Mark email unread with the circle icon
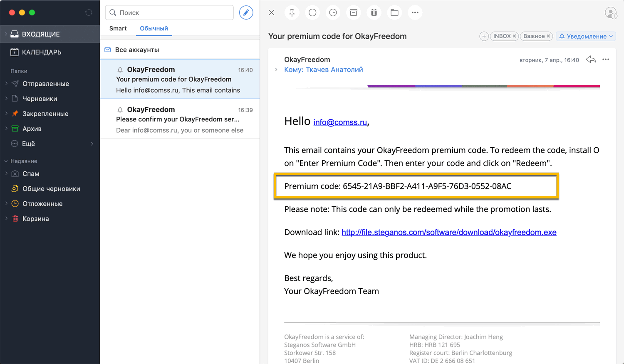 point(312,12)
